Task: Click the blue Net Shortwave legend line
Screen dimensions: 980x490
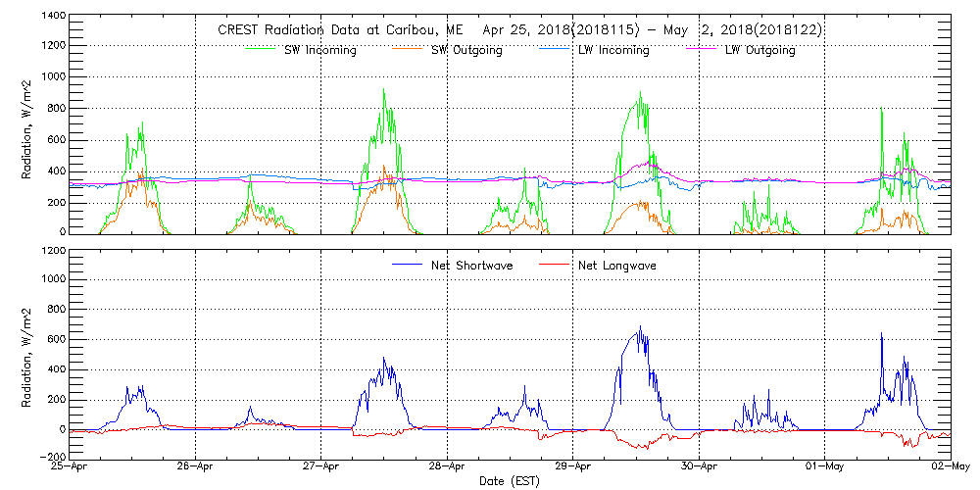Action: click(408, 265)
